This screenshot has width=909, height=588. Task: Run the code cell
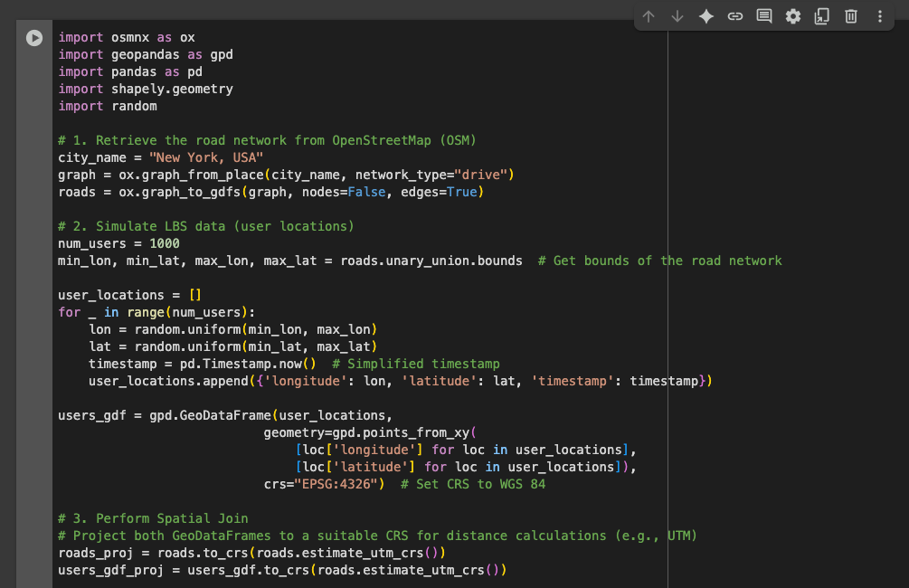coord(34,38)
